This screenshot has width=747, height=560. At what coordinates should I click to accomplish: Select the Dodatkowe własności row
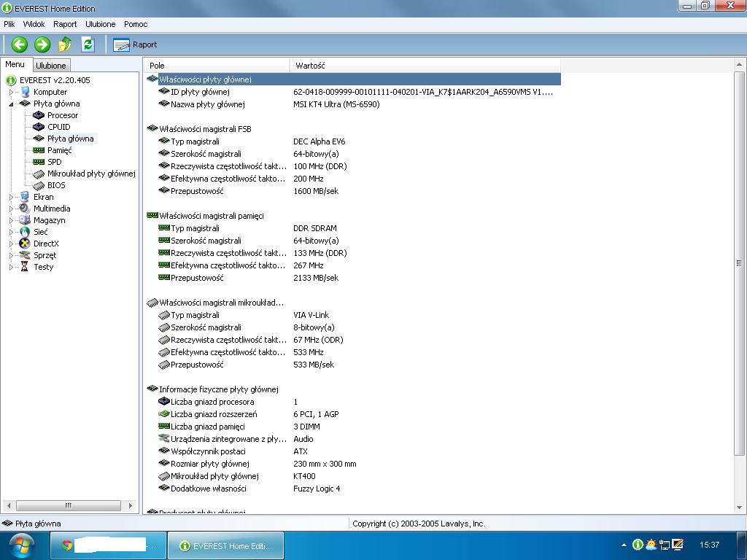[352, 489]
